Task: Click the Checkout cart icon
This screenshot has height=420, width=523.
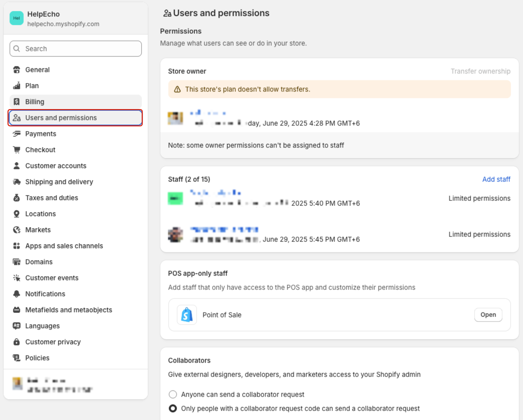Action: 17,150
